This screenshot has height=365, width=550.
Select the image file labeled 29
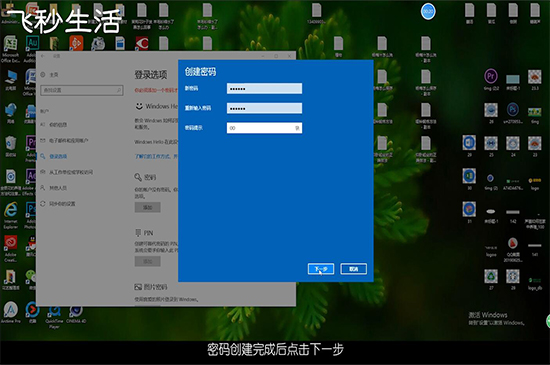tap(469, 146)
